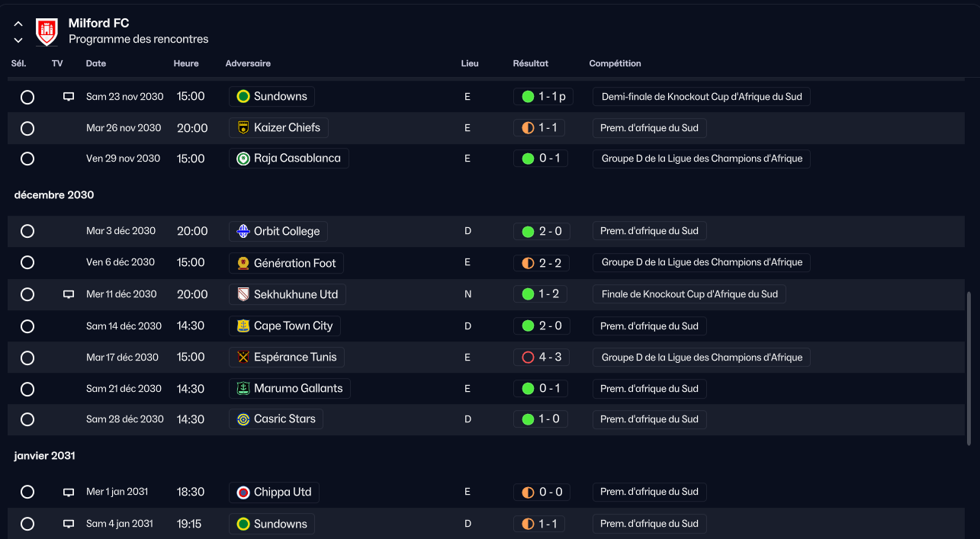The height and width of the screenshot is (539, 980).
Task: Open Finale de Knockout Cup d'Afrique du Sud
Action: click(x=689, y=294)
